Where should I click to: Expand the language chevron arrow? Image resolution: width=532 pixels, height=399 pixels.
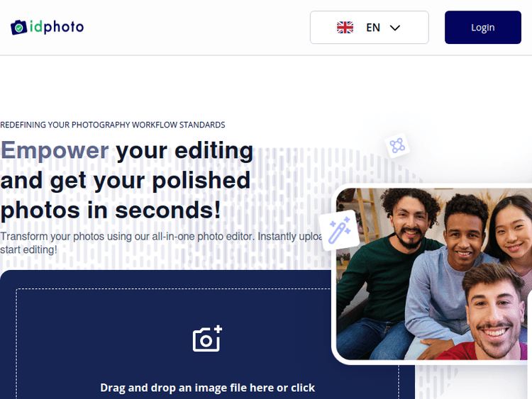[x=396, y=28]
